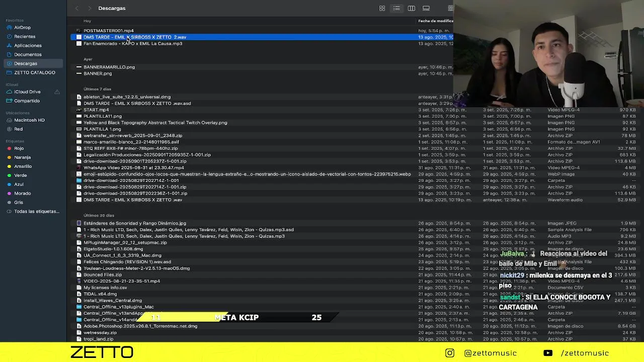This screenshot has width=644, height=362.
Task: Go back with the Finder back arrow
Action: [76, 8]
